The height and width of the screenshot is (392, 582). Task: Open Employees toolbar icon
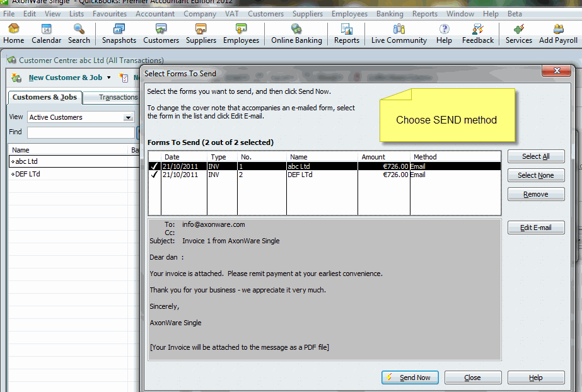[x=241, y=29]
